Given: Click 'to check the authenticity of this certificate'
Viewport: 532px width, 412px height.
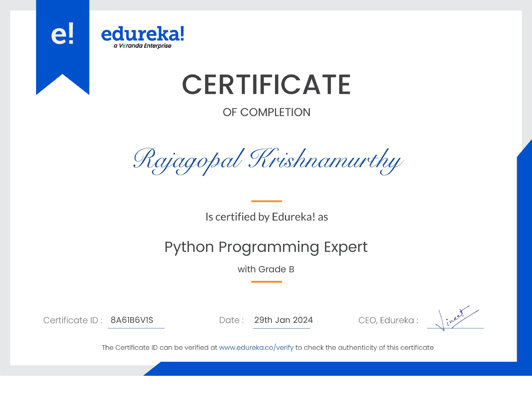Looking at the screenshot, I should pyautogui.click(x=365, y=348).
